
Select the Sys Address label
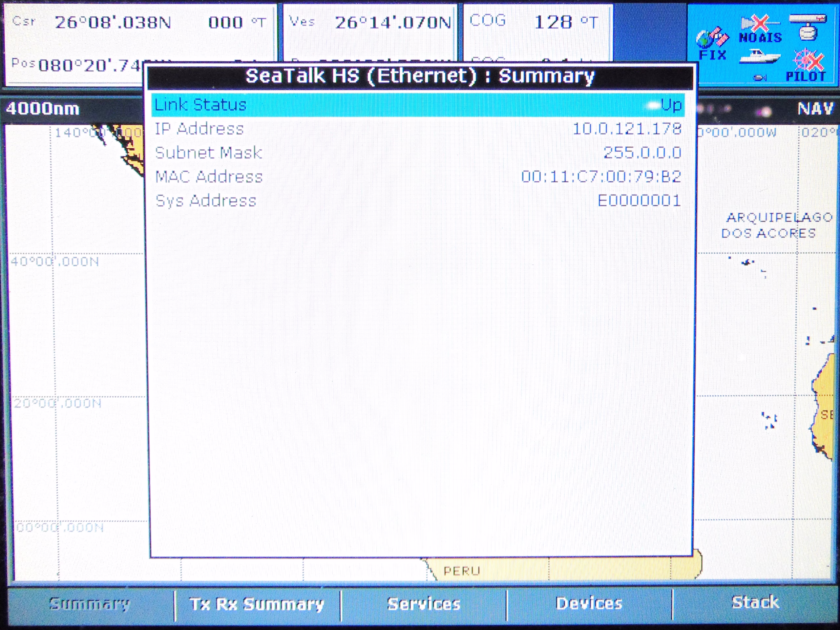tap(206, 201)
